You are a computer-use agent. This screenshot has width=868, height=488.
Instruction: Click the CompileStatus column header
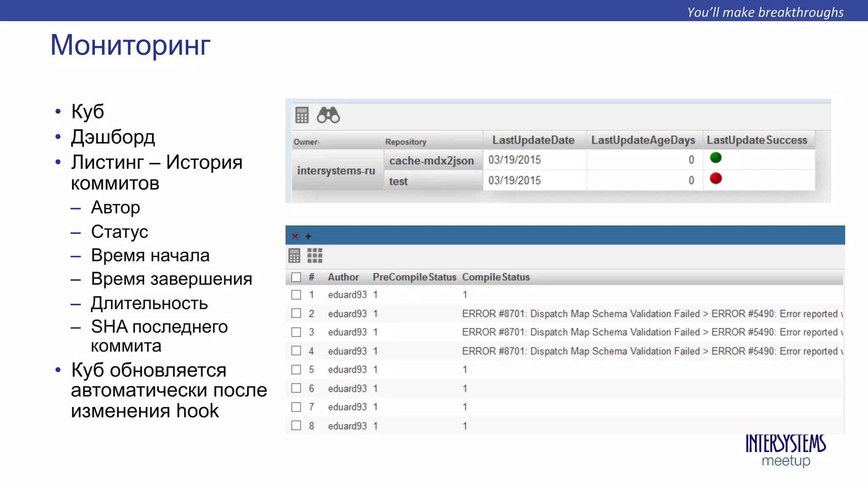[x=496, y=277]
